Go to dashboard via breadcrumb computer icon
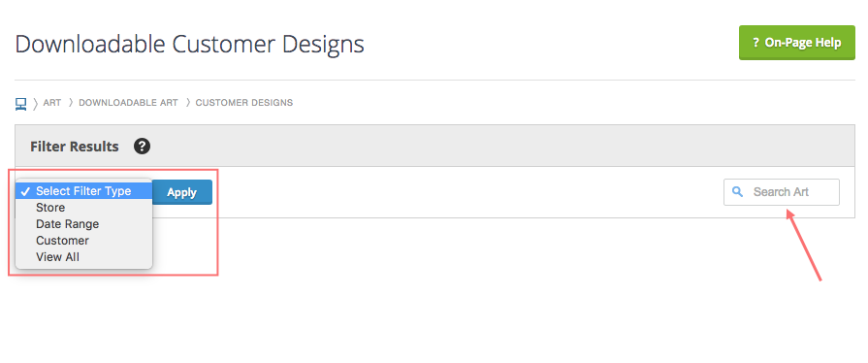This screenshot has width=868, height=363. point(20,104)
